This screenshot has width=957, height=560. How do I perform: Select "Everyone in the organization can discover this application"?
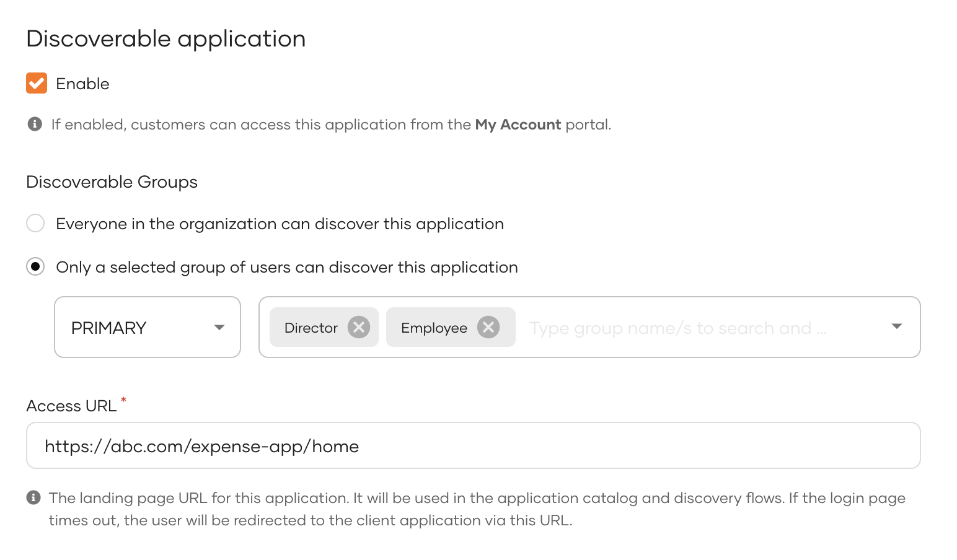(35, 223)
